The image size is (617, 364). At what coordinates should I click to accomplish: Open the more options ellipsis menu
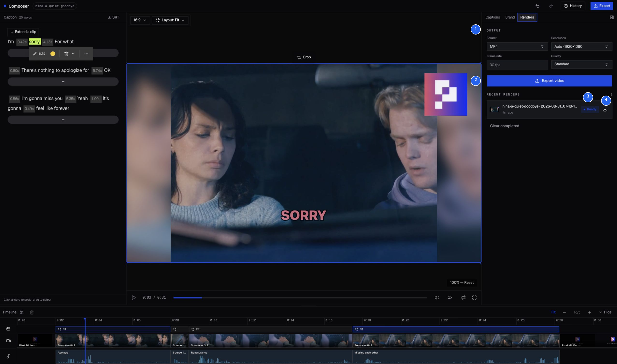coord(86,54)
